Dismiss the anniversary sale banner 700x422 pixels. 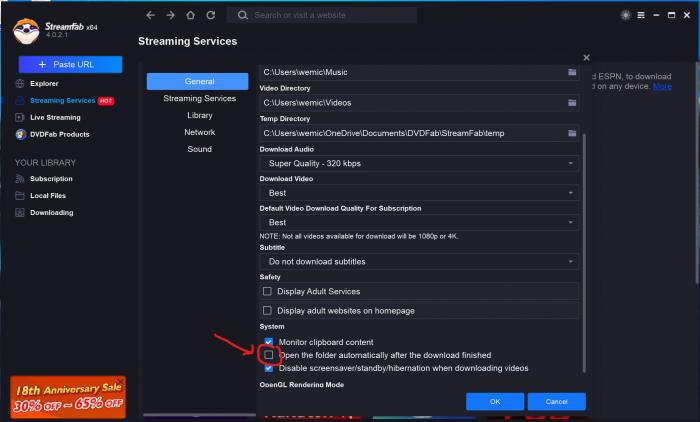[x=120, y=381]
